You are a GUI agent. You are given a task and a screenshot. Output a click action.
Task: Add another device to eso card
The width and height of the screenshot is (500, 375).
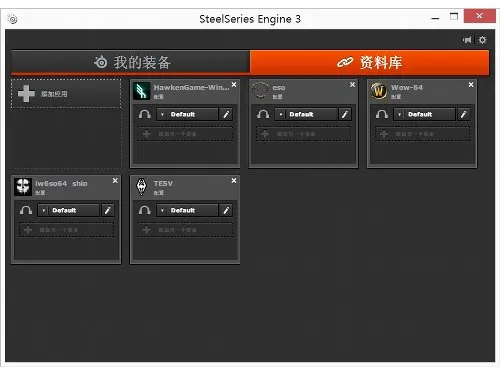pyautogui.click(x=304, y=134)
